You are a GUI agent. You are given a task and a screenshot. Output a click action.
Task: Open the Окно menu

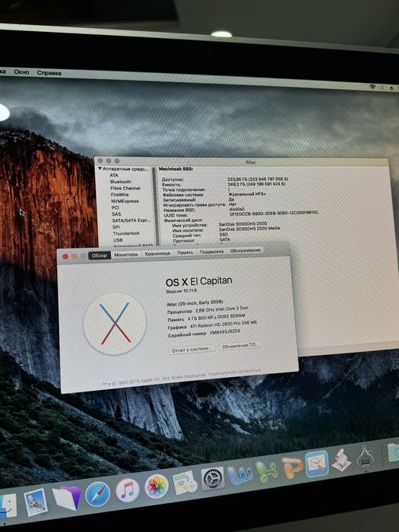click(x=21, y=72)
